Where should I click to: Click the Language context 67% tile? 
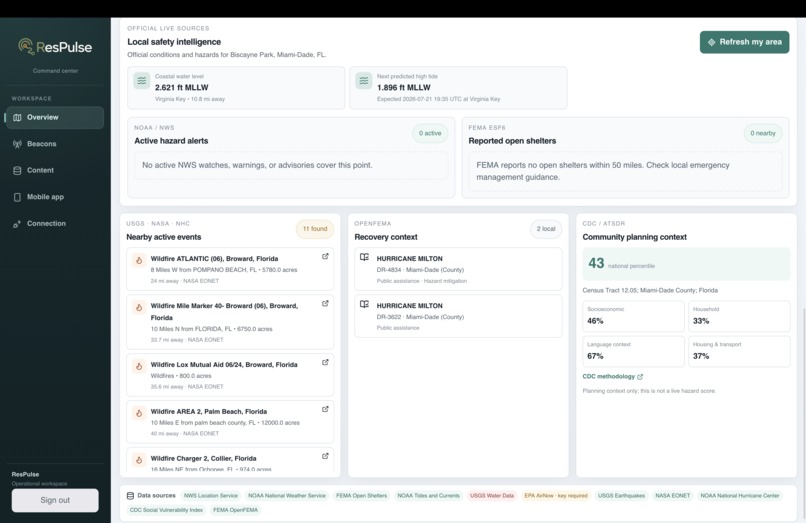(x=633, y=351)
